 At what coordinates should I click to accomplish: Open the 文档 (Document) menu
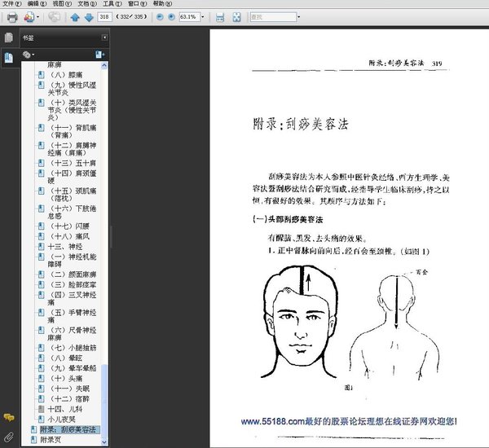pos(87,3)
